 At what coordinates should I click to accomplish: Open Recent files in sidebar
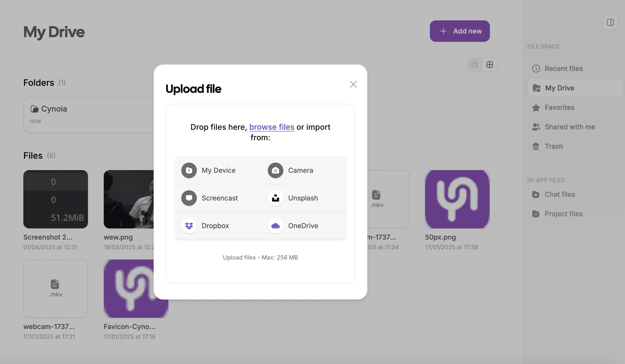(x=563, y=69)
